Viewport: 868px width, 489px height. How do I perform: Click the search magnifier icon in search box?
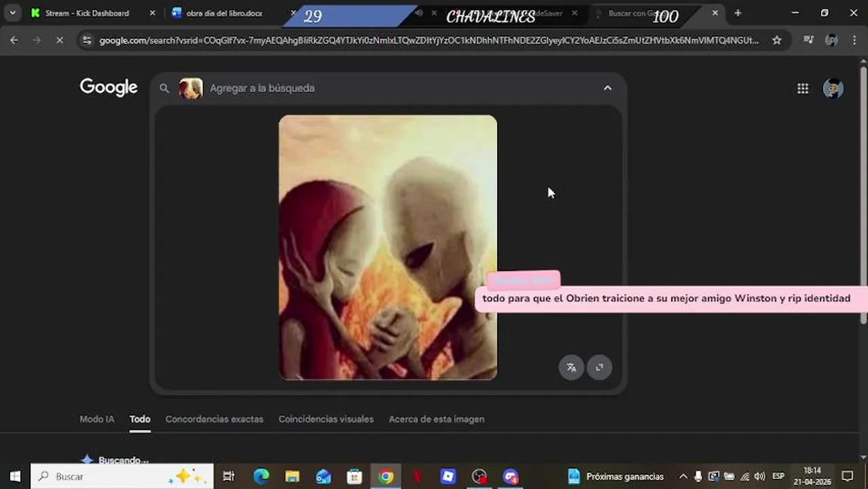(x=164, y=88)
